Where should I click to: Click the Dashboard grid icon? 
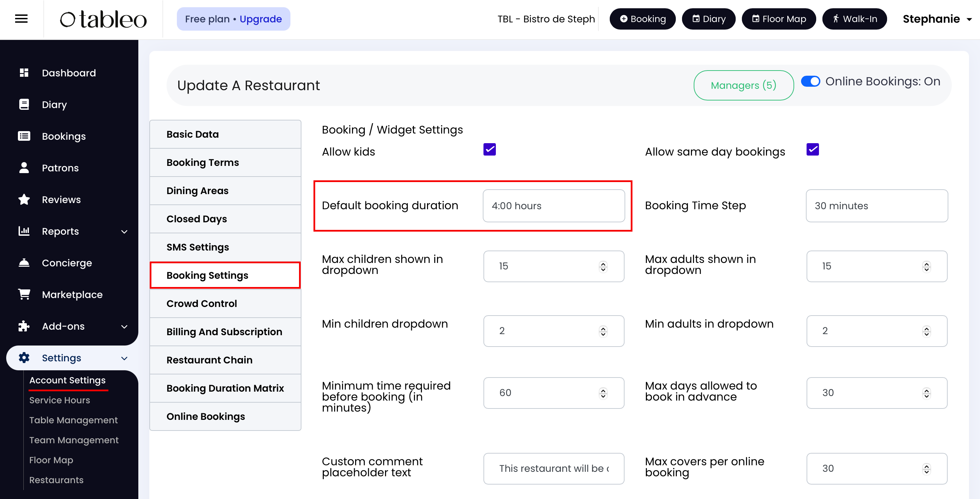point(24,73)
